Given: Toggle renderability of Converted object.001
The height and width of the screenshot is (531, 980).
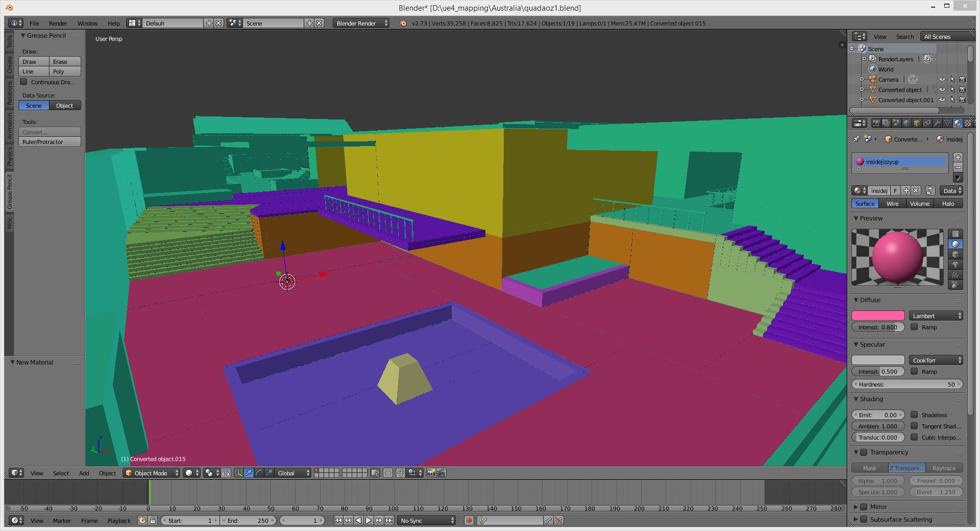Looking at the screenshot, I should click(962, 100).
